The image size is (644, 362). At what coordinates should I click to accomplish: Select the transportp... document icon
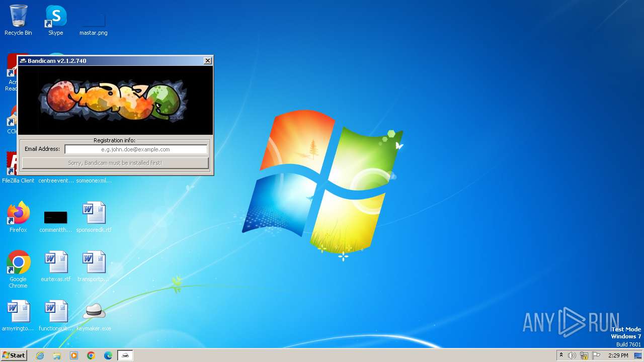click(94, 266)
